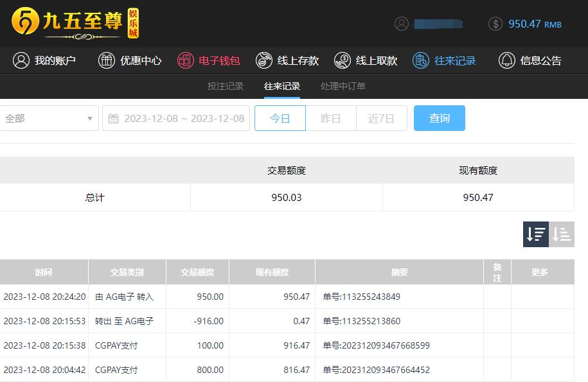Screen dimensions: 588x382
Task: Click amount -916.00
Action: (208, 321)
